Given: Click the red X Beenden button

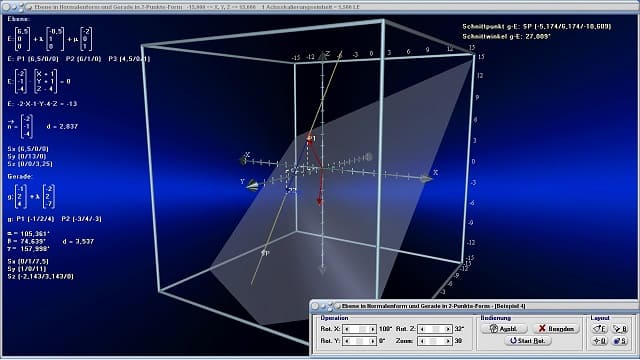Looking at the screenshot, I should (x=556, y=329).
